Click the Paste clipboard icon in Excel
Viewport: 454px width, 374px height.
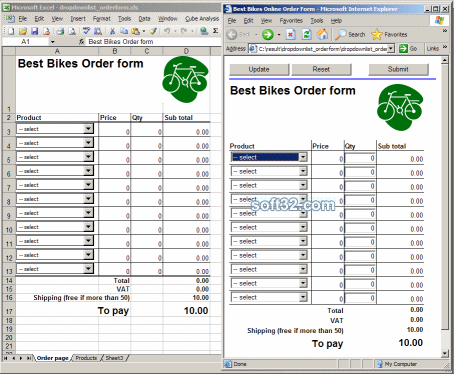[135, 31]
